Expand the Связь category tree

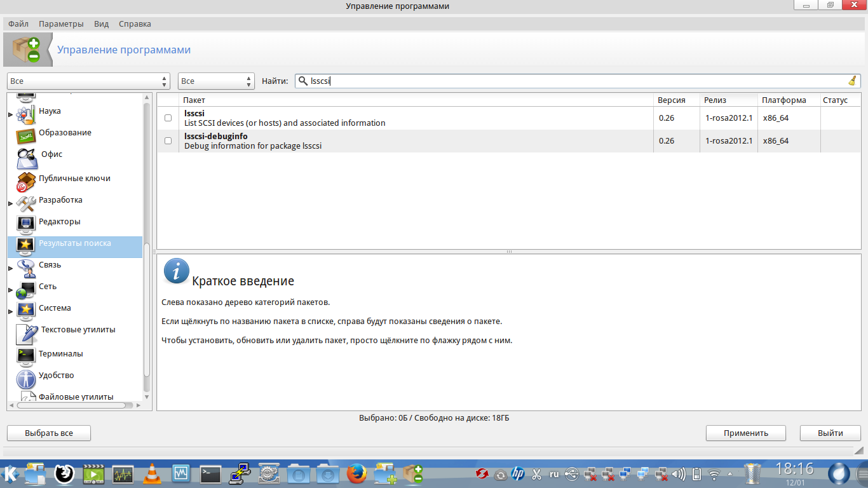pyautogui.click(x=10, y=268)
